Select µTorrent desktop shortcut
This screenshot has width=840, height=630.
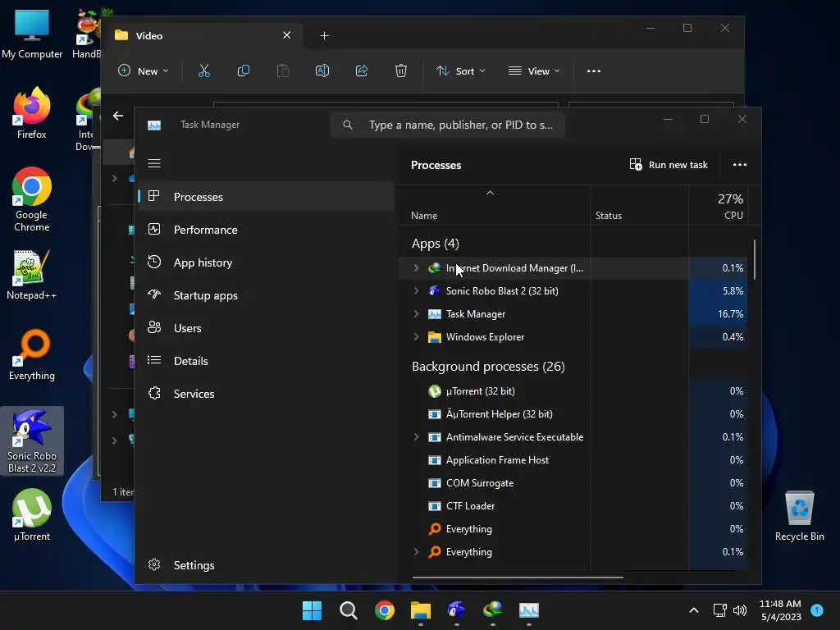pos(32,515)
